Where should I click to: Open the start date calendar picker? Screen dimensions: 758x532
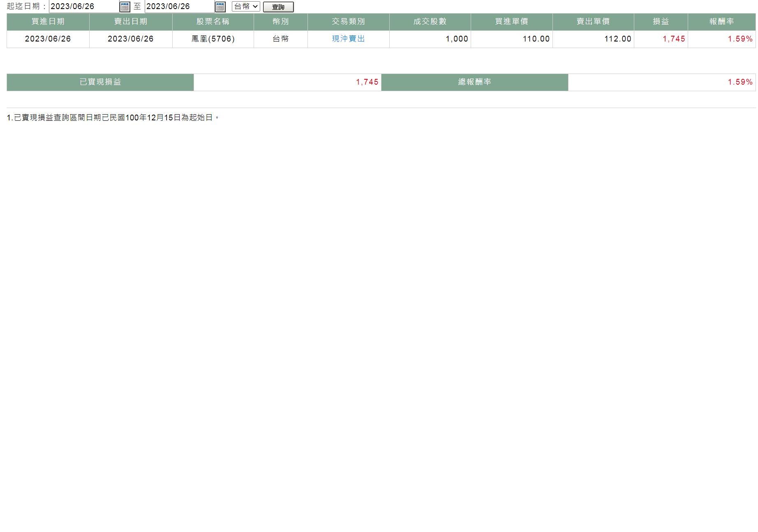125,7
